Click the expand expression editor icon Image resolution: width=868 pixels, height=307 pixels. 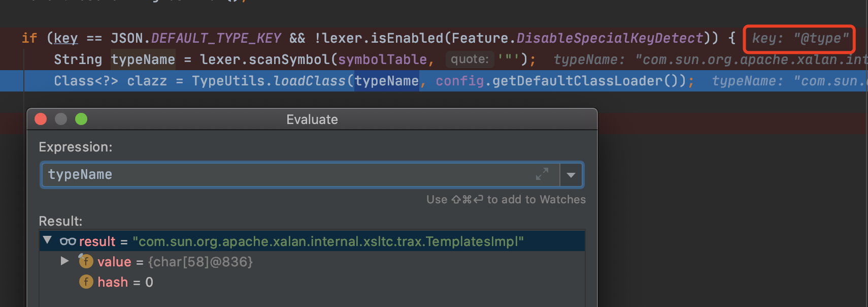click(542, 174)
